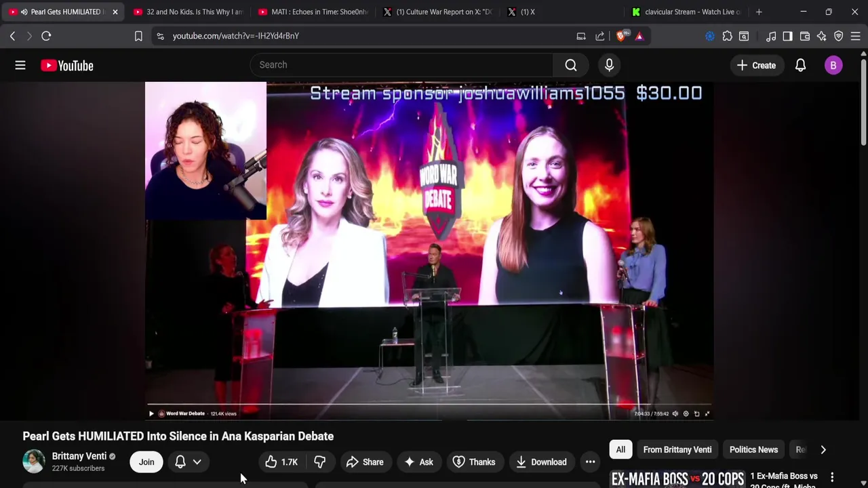Image resolution: width=868 pixels, height=488 pixels.
Task: Dislike the video with thumbs down
Action: [320, 462]
